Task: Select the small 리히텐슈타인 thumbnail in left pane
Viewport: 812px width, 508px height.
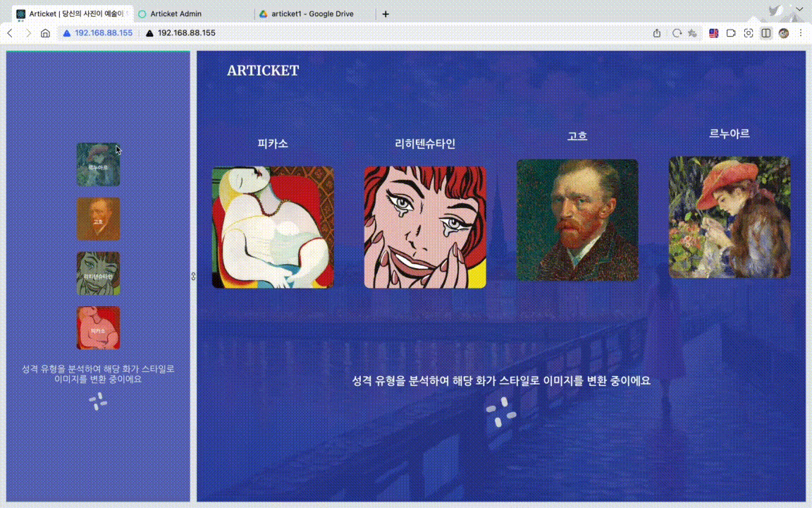Action: (x=99, y=274)
